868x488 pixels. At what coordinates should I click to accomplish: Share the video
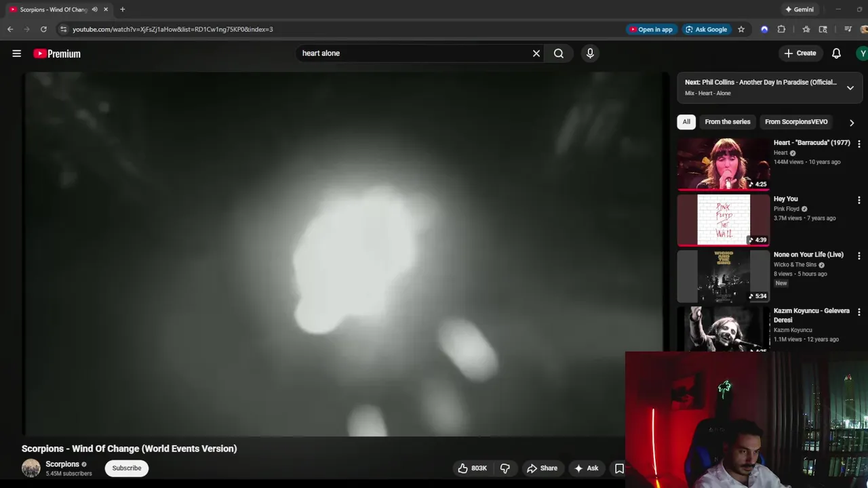tap(542, 468)
